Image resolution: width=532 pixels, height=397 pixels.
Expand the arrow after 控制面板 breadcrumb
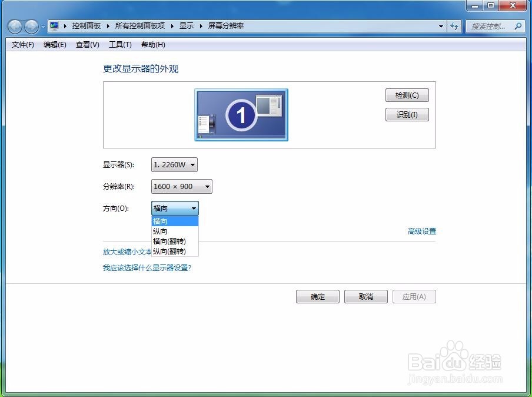[108, 26]
